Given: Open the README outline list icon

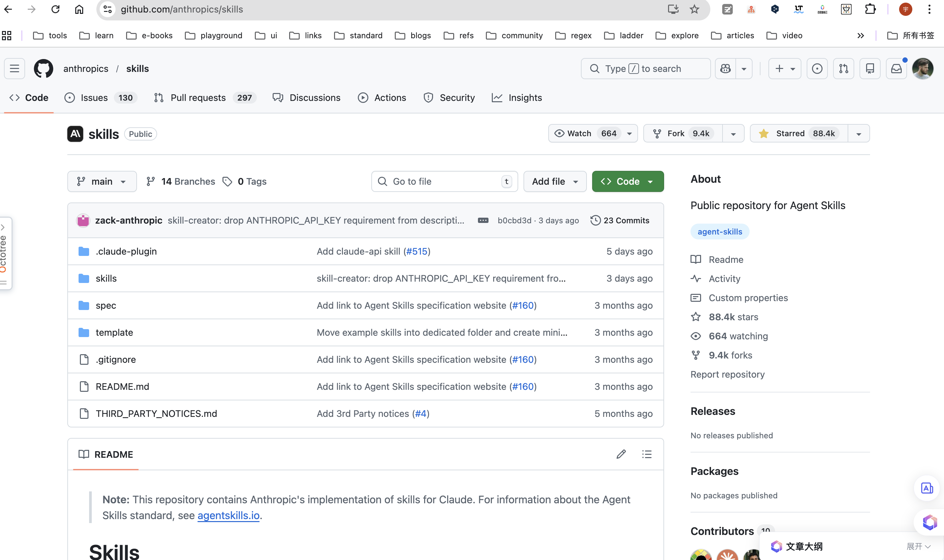Looking at the screenshot, I should point(647,454).
